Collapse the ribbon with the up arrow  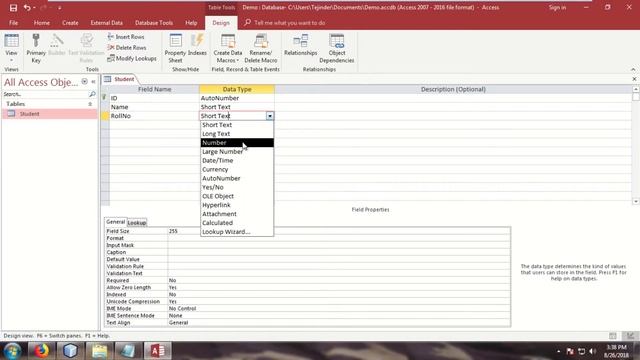[633, 69]
